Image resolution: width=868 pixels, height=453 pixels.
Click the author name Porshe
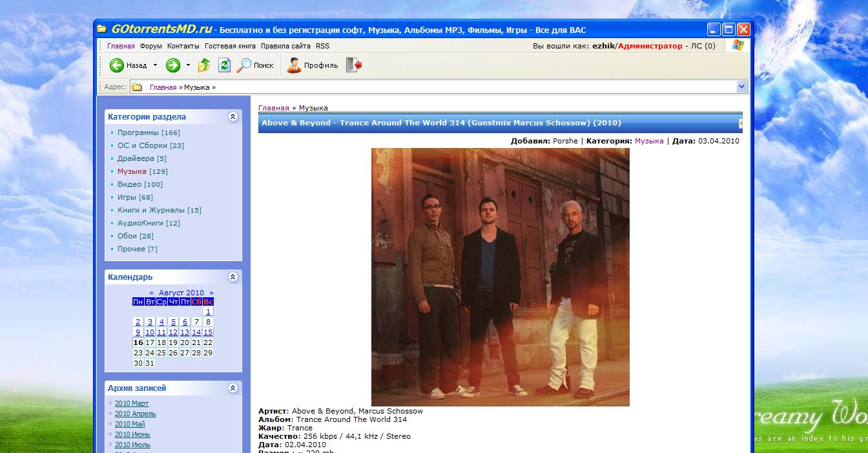click(566, 141)
